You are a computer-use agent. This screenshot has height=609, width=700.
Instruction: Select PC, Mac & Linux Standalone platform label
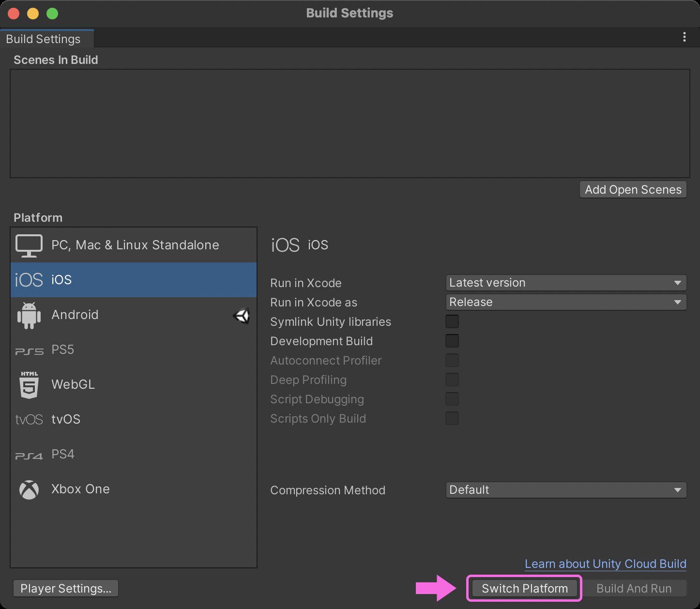pos(135,245)
